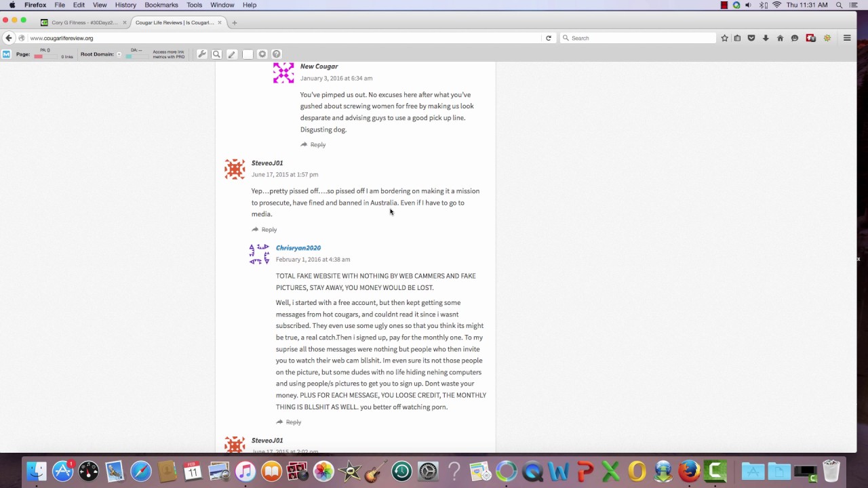Open the Apple menu
The image size is (868, 488).
pos(12,5)
